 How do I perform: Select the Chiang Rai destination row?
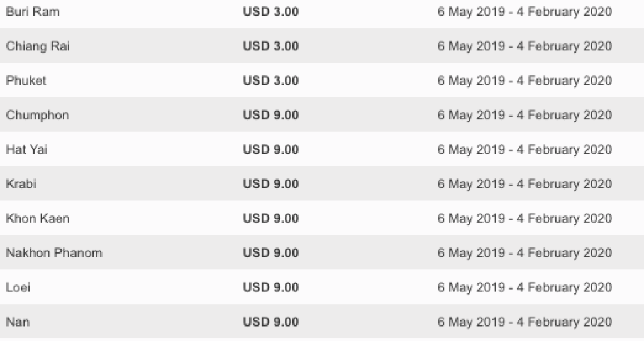[38, 46]
